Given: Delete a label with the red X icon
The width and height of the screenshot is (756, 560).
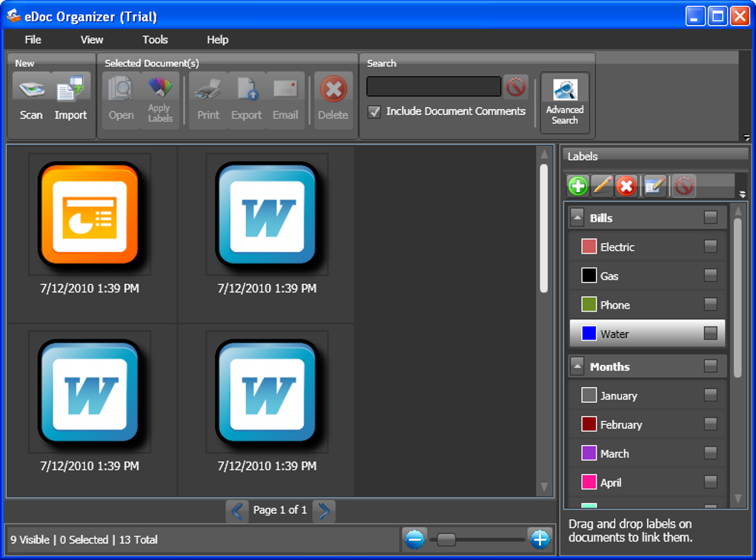Looking at the screenshot, I should point(626,185).
